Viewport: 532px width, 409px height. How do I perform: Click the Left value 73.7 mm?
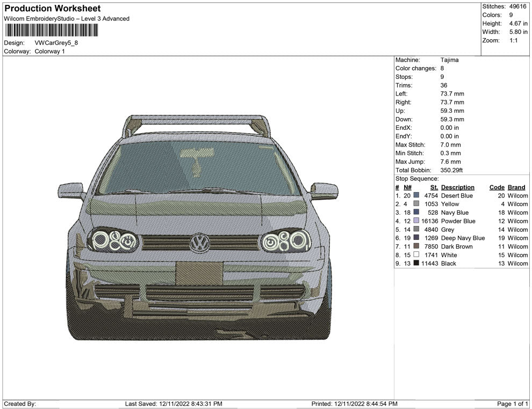click(x=452, y=93)
